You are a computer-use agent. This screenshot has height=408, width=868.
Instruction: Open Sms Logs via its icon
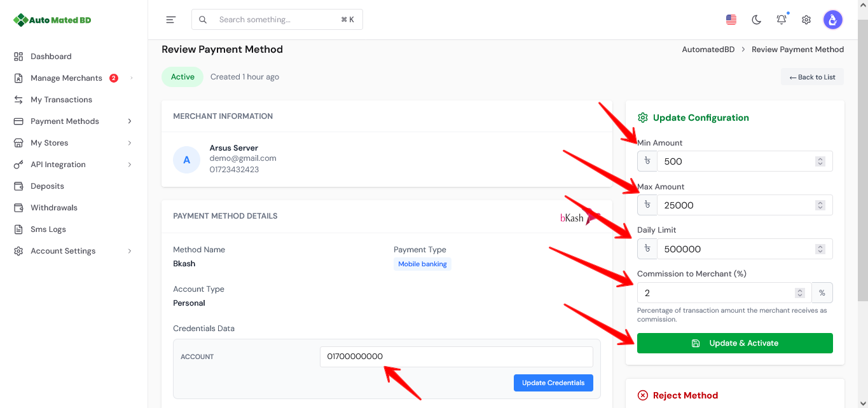(18, 229)
